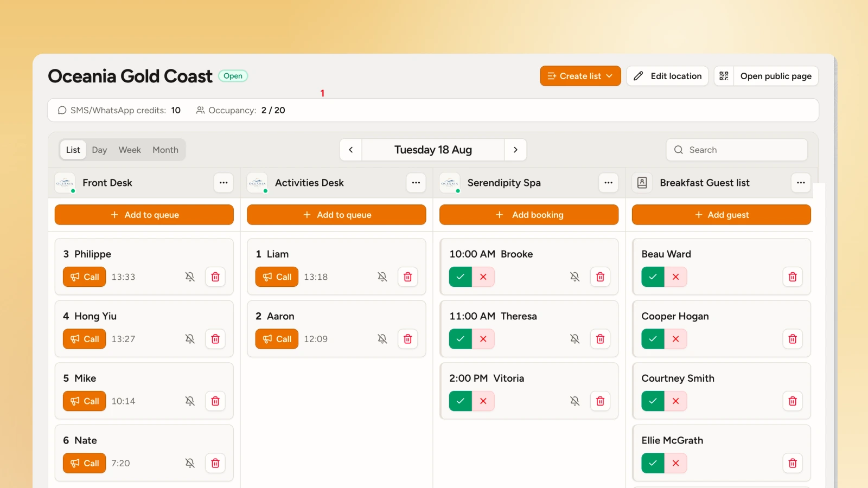
Task: Remove Ellie McGrath from guest list
Action: coord(793,463)
